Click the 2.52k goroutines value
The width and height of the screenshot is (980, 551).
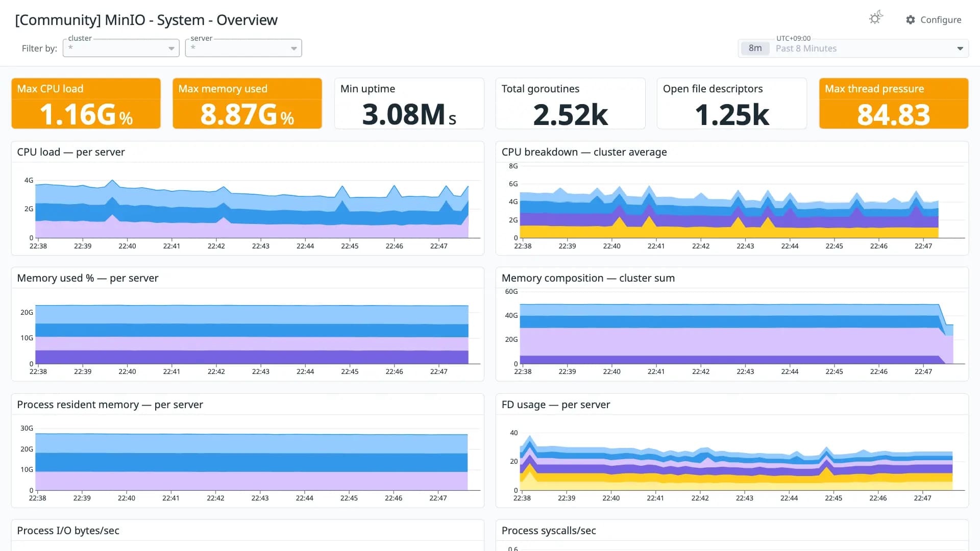(x=570, y=115)
